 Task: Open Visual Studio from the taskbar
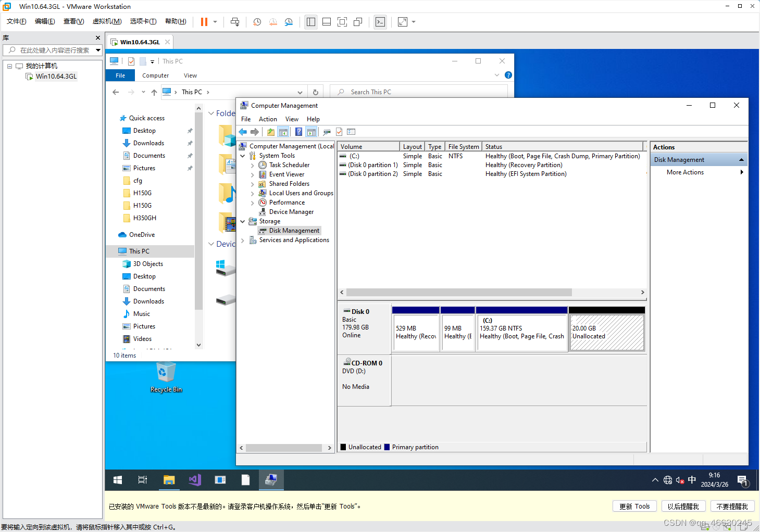pyautogui.click(x=195, y=480)
